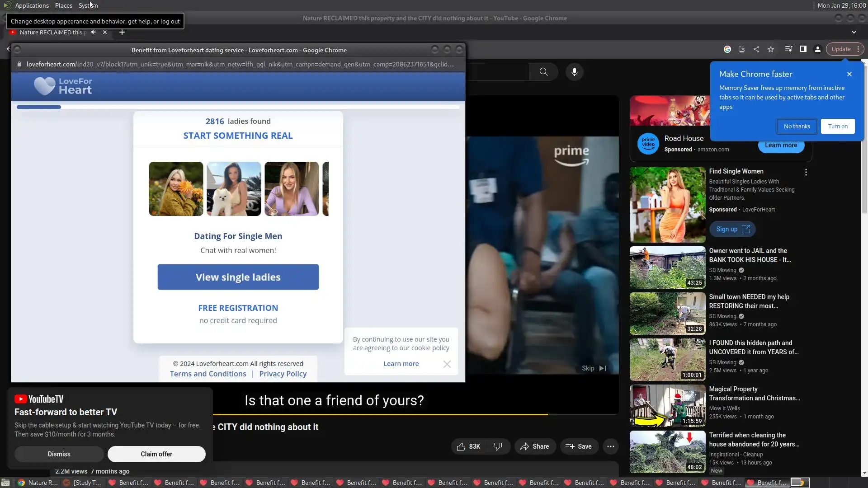This screenshot has width=868, height=488.
Task: Click No thanks in the Memory Saver popup
Action: click(x=797, y=127)
